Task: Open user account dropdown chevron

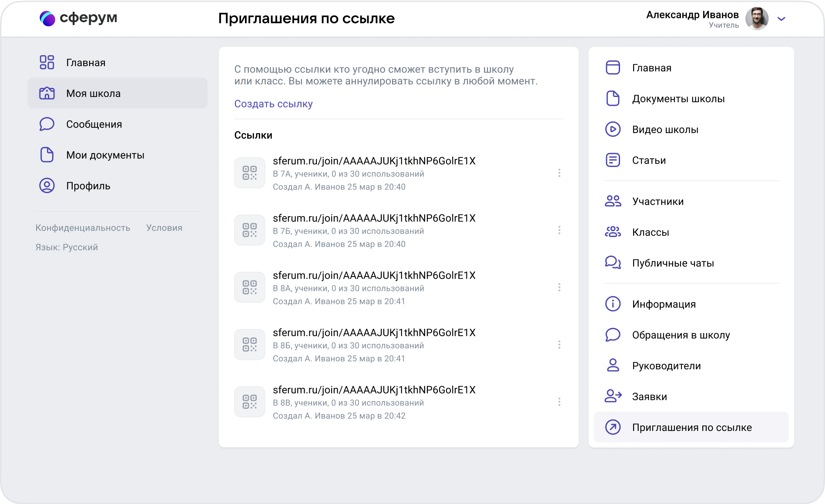Action: coord(781,19)
